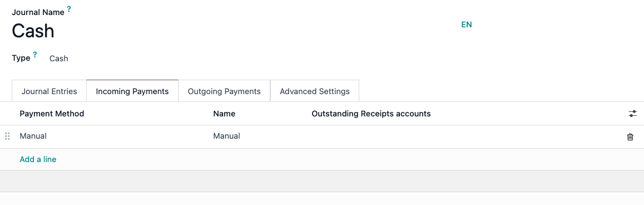Open the Outgoing Payments tab
Image resolution: width=644 pixels, height=205 pixels.
(x=224, y=91)
